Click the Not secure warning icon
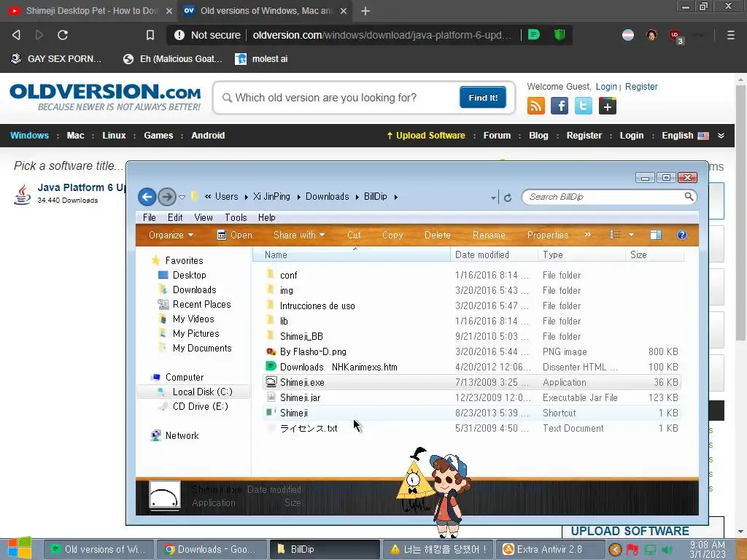This screenshot has width=747, height=560. tap(179, 35)
